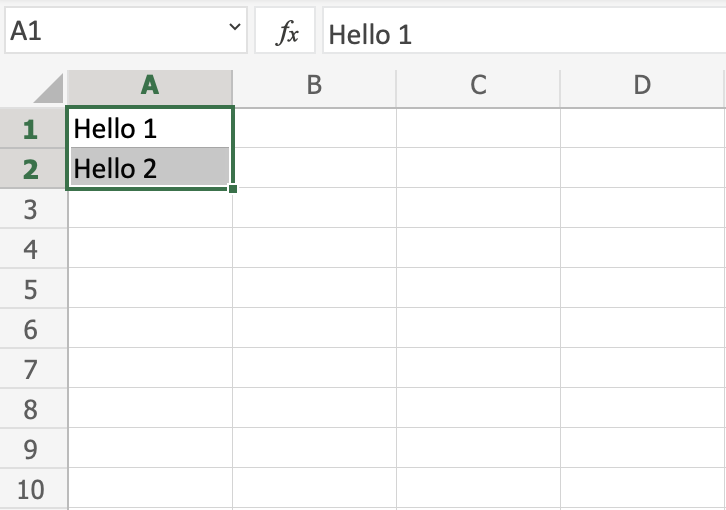The height and width of the screenshot is (510, 726).
Task: Click the row 10 header
Action: pos(30,489)
